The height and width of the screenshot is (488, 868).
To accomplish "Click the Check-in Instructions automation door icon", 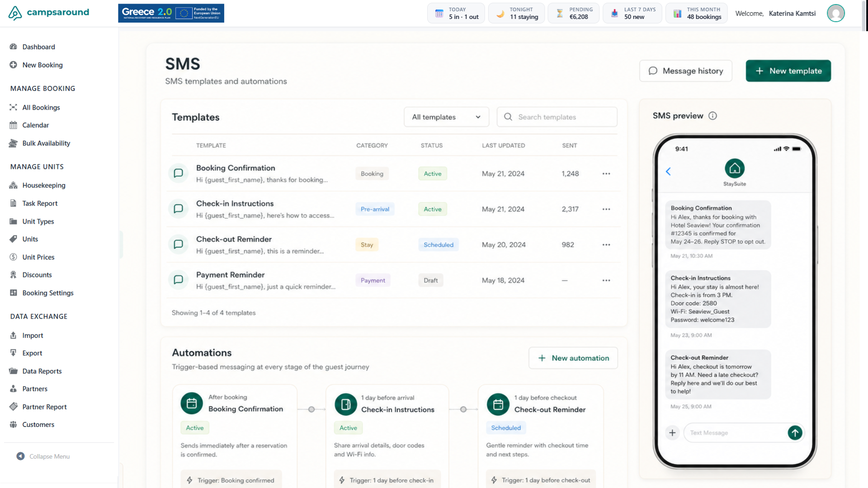I will click(x=346, y=404).
